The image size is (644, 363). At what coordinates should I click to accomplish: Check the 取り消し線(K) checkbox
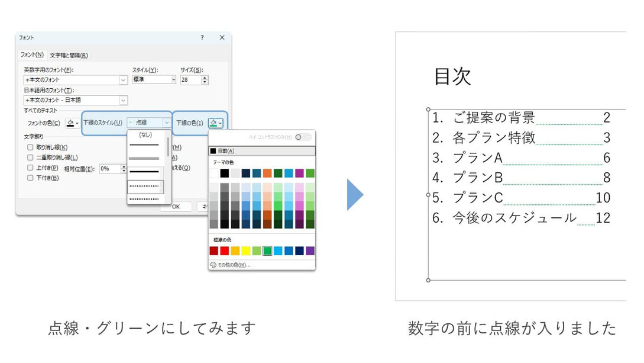pos(30,147)
